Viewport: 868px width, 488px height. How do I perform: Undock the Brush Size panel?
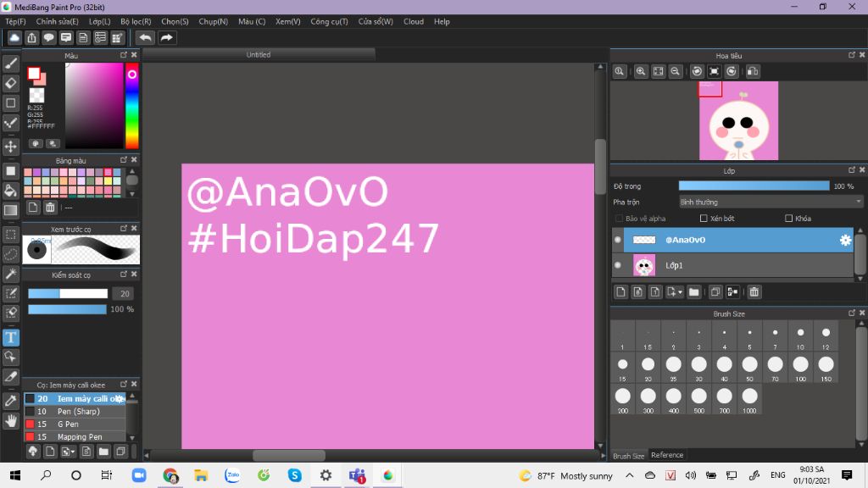click(x=851, y=313)
